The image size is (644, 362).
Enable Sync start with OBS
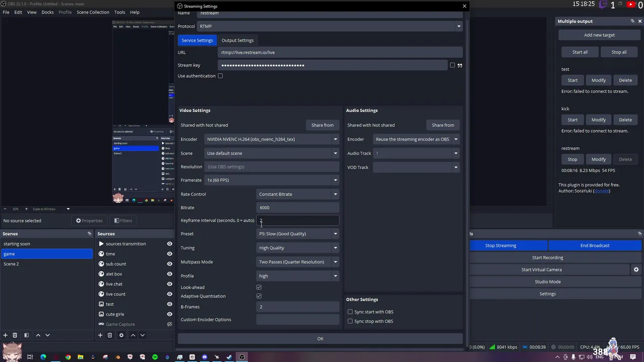pos(350,312)
